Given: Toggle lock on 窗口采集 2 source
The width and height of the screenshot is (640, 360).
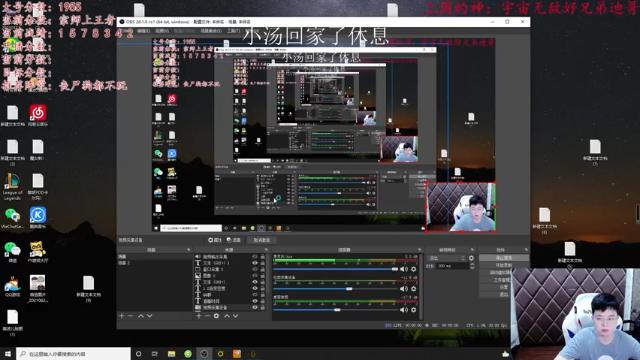Looking at the screenshot, I should click(x=262, y=269).
